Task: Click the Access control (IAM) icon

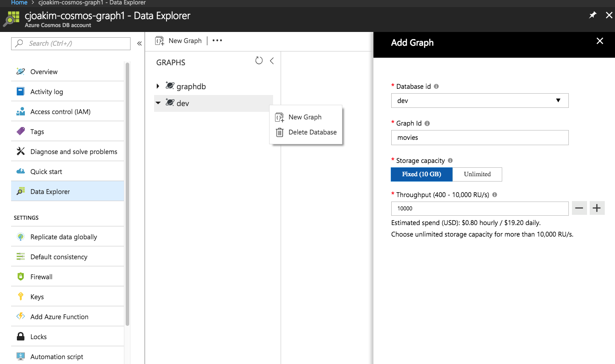Action: click(x=20, y=111)
